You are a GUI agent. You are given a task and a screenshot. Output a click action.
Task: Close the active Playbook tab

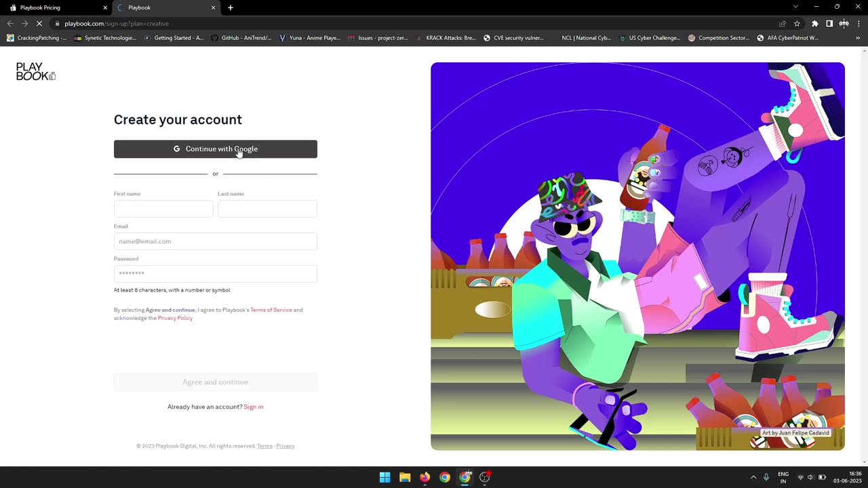tap(214, 7)
